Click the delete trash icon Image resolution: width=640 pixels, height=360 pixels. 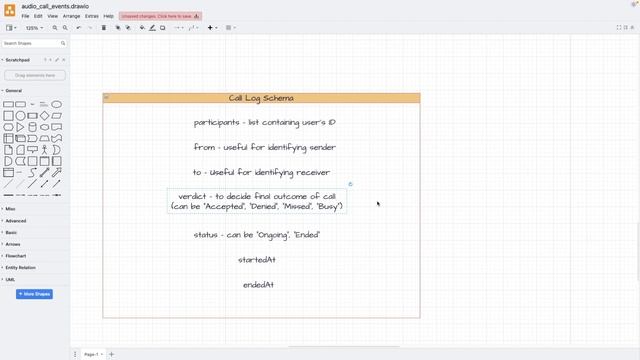click(104, 28)
